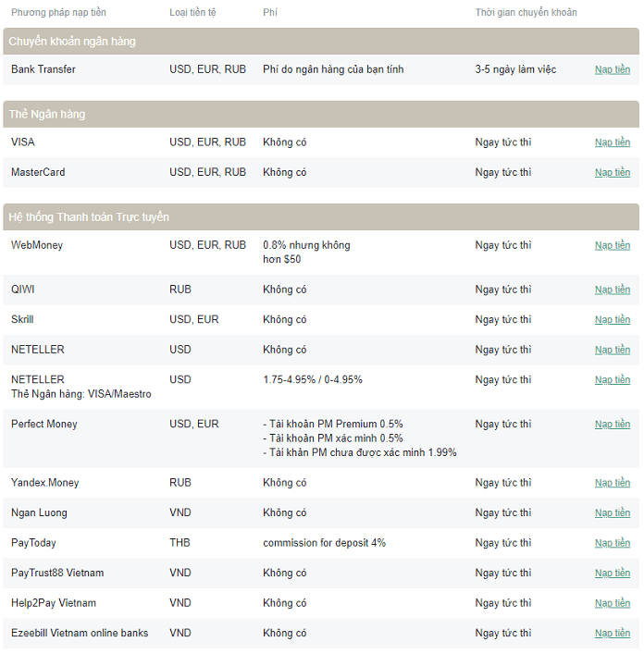Open Nạp tiền for Ezeebill Vietnam online banks
644x654 pixels.
[x=612, y=633]
